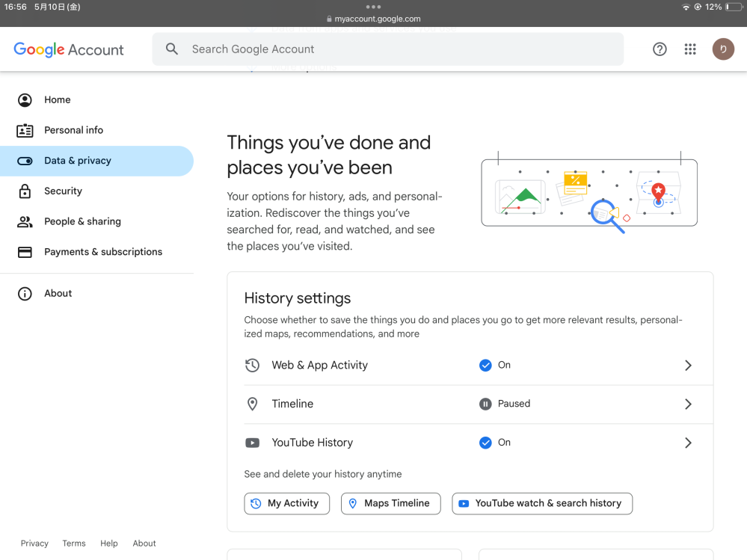This screenshot has height=560, width=747.
Task: Open People & sharing section
Action: click(x=96, y=221)
